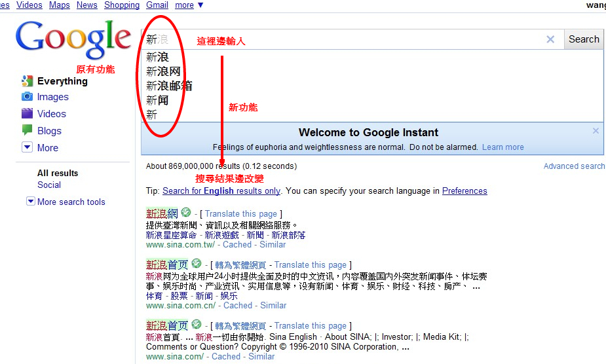The height and width of the screenshot is (364, 606).
Task: Select Everything in left sidebar
Action: (63, 81)
